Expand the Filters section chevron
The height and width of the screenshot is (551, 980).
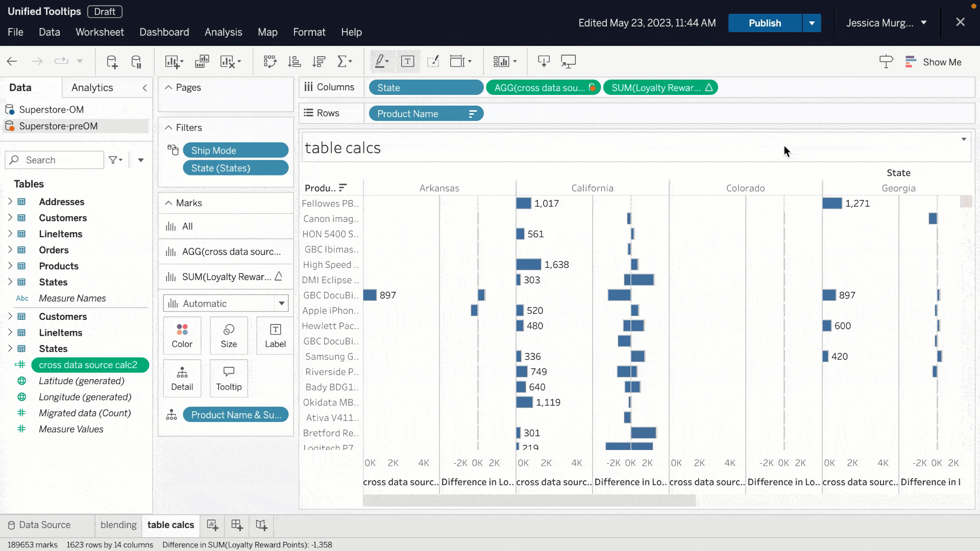point(169,127)
